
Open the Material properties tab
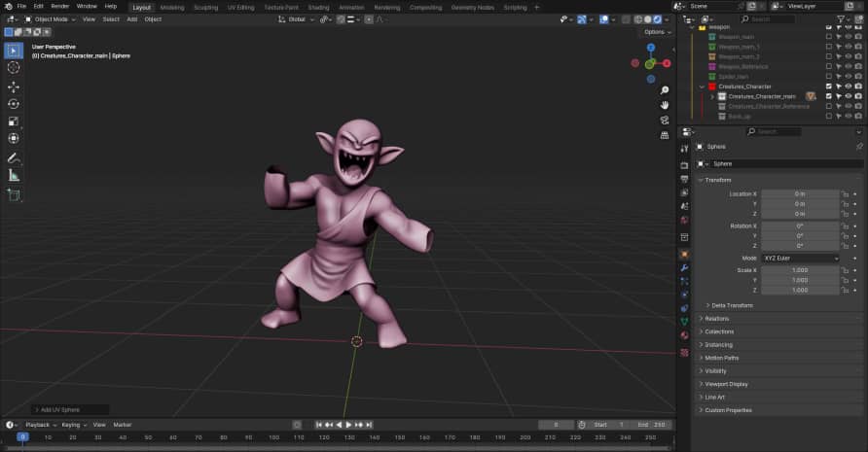685,335
